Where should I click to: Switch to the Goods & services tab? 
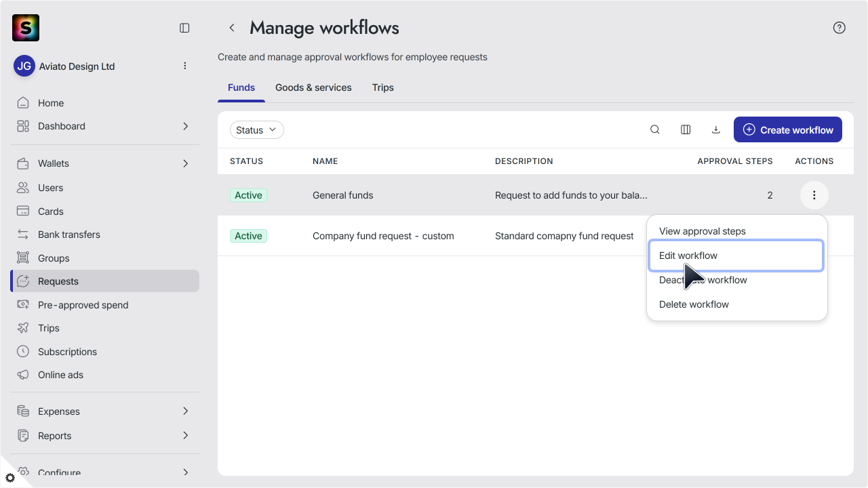coord(313,87)
